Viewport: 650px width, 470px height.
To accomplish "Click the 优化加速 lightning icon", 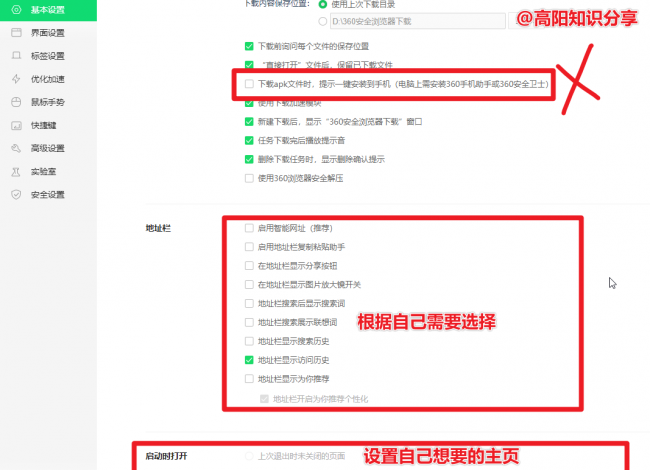I will point(16,79).
